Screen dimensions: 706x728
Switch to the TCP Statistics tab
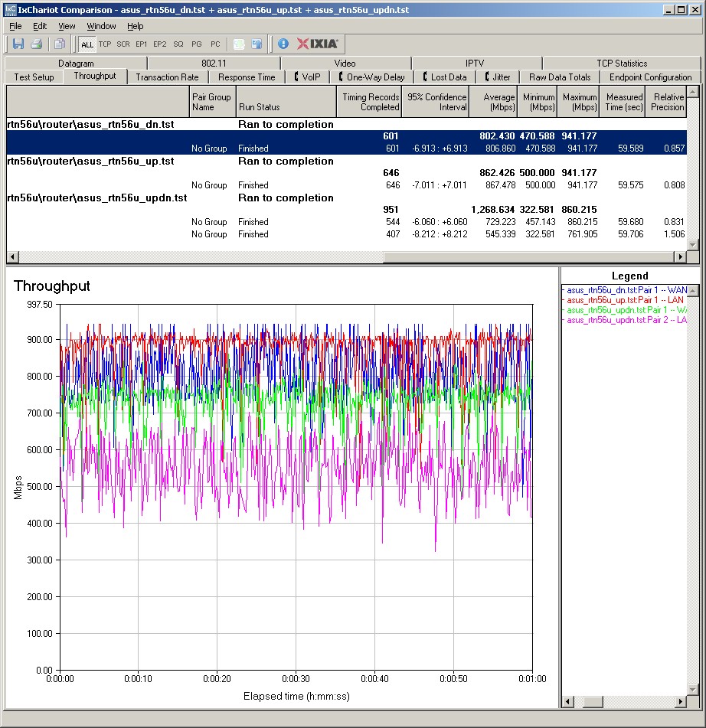pos(622,63)
